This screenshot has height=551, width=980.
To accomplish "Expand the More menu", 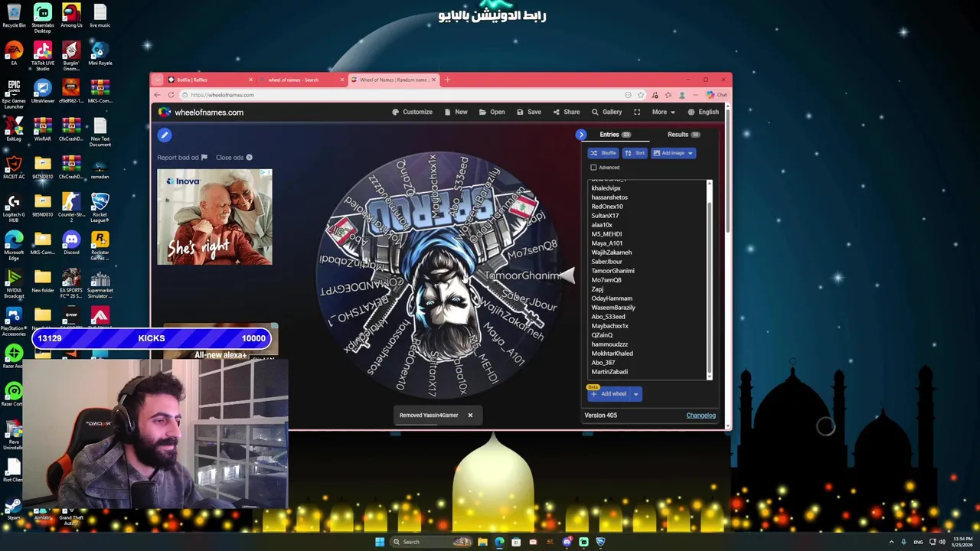I will [663, 112].
